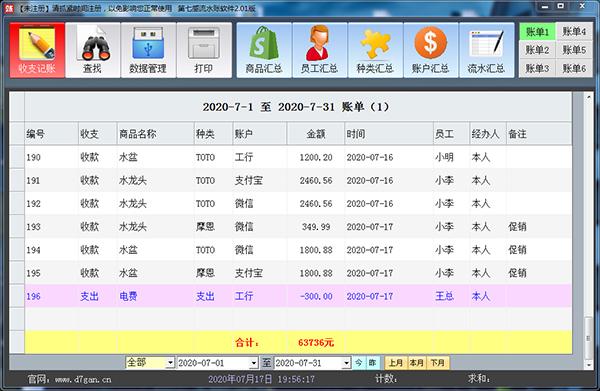Image resolution: width=600 pixels, height=391 pixels.
Task: Switch to 账单2 tab
Action: tap(537, 50)
